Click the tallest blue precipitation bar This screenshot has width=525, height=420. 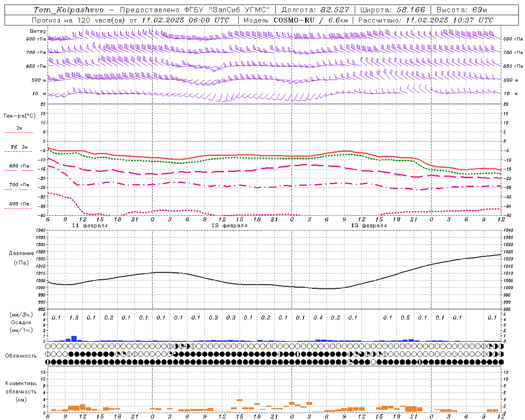[74, 338]
